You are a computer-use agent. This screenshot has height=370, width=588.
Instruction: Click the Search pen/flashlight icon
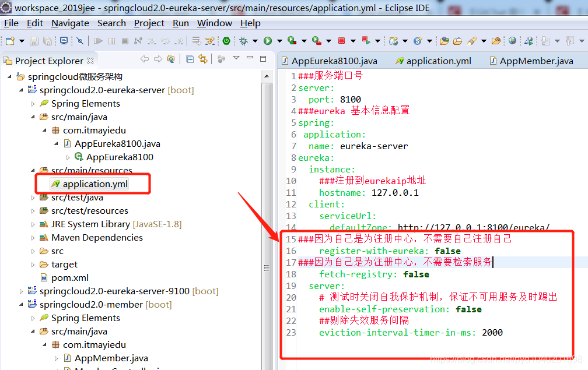(x=472, y=41)
